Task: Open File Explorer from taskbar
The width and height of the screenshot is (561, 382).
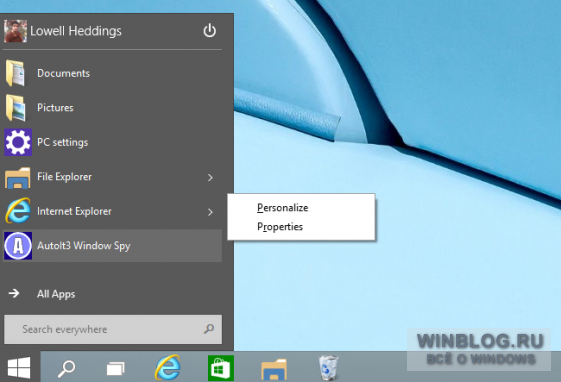Action: pyautogui.click(x=274, y=369)
